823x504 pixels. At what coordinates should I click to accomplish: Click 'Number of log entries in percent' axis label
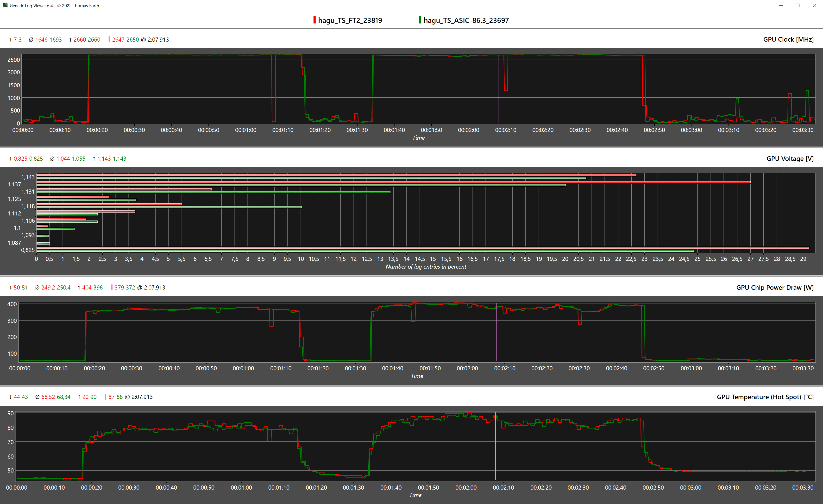click(x=426, y=266)
